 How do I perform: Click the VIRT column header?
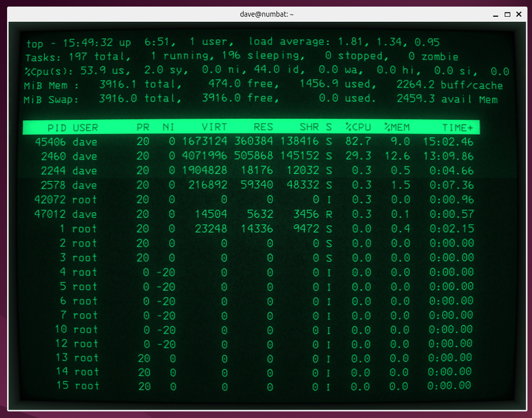click(x=214, y=127)
